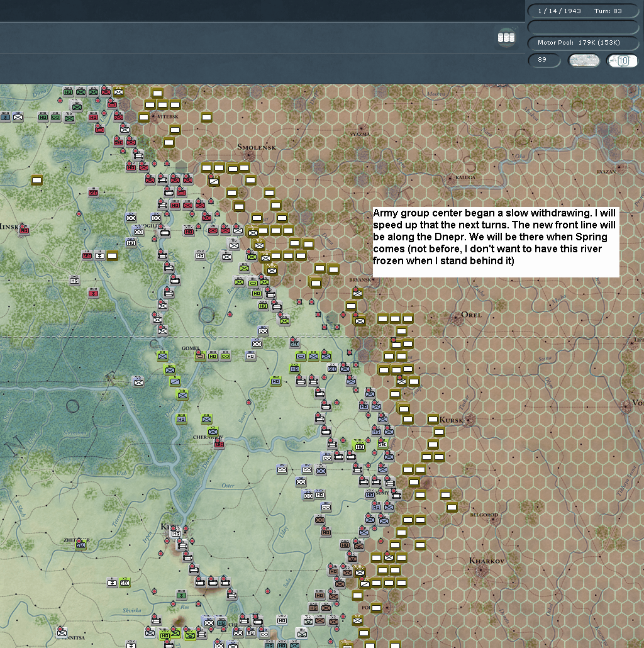Click the Ryazan city label
Screen dimensions: 644x648
(606, 172)
